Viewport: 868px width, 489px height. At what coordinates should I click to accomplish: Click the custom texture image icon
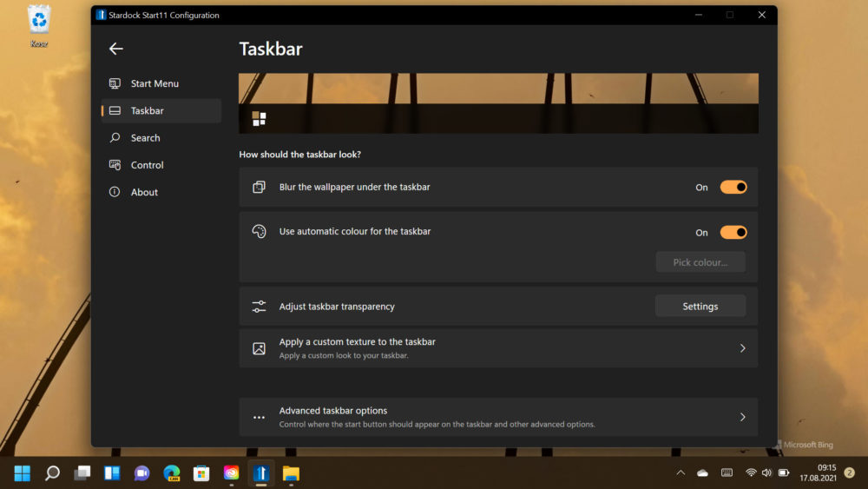point(259,348)
